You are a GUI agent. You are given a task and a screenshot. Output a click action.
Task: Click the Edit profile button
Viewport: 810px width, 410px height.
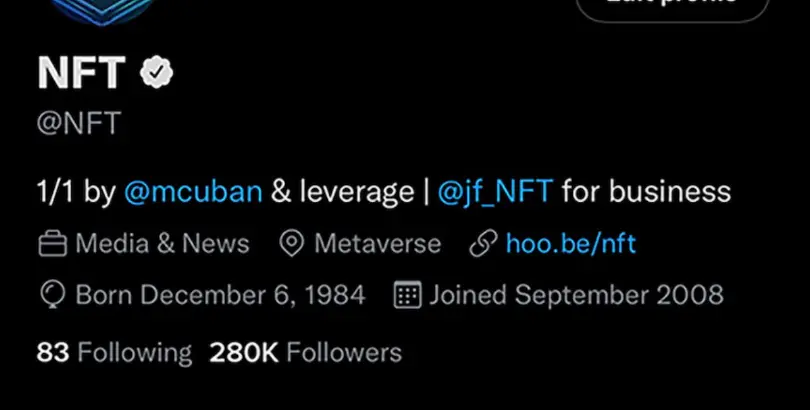click(x=673, y=7)
